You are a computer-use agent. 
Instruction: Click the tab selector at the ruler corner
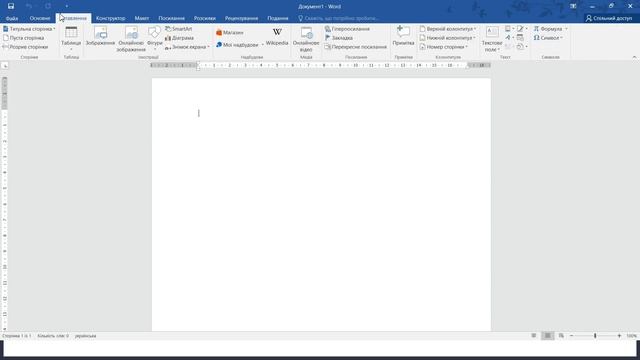[4, 66]
